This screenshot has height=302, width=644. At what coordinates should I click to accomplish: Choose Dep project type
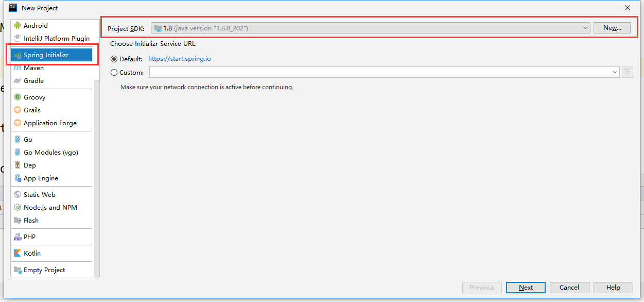click(x=52, y=165)
